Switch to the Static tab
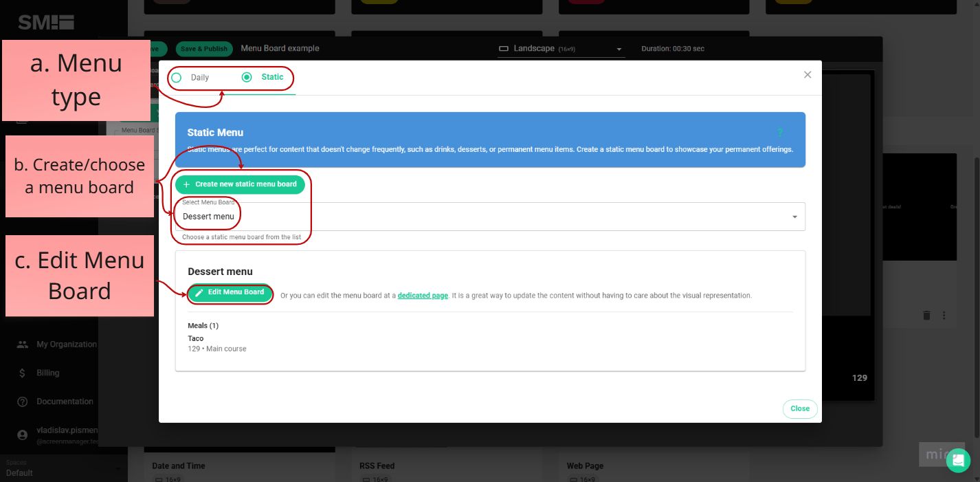 click(271, 78)
